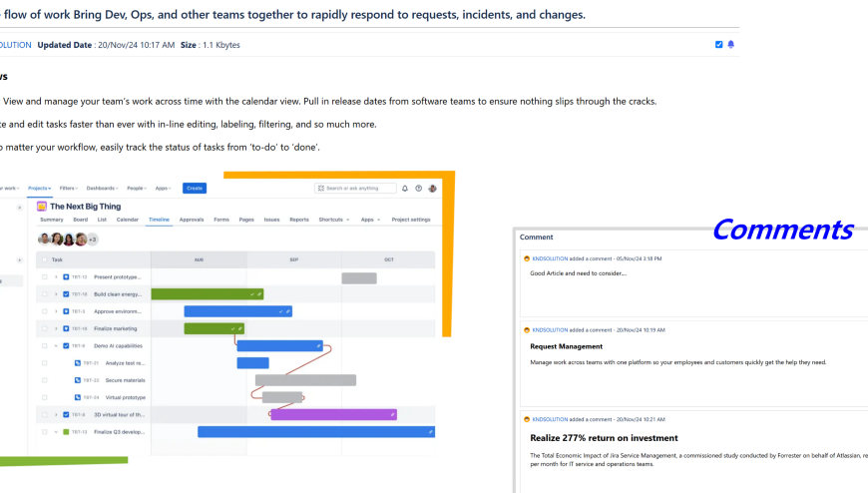This screenshot has height=493, width=868.
Task: Click the TBT-21 subtask icon
Action: pyautogui.click(x=77, y=362)
